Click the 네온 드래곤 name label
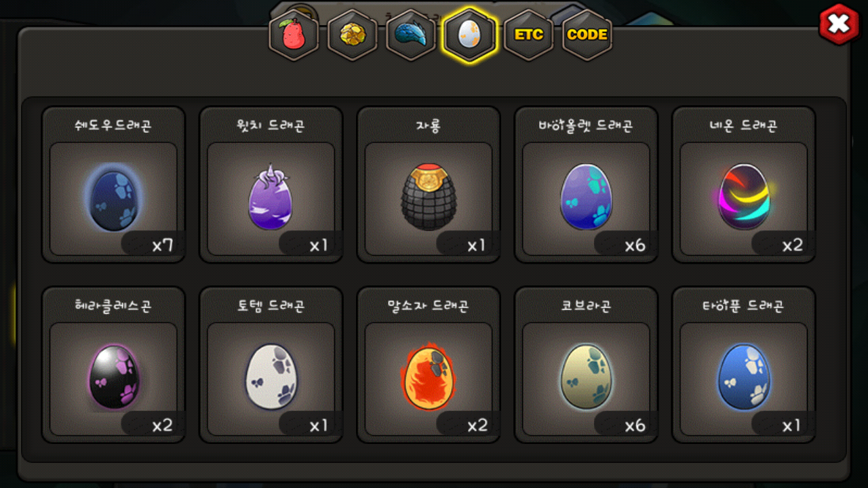 tap(744, 125)
